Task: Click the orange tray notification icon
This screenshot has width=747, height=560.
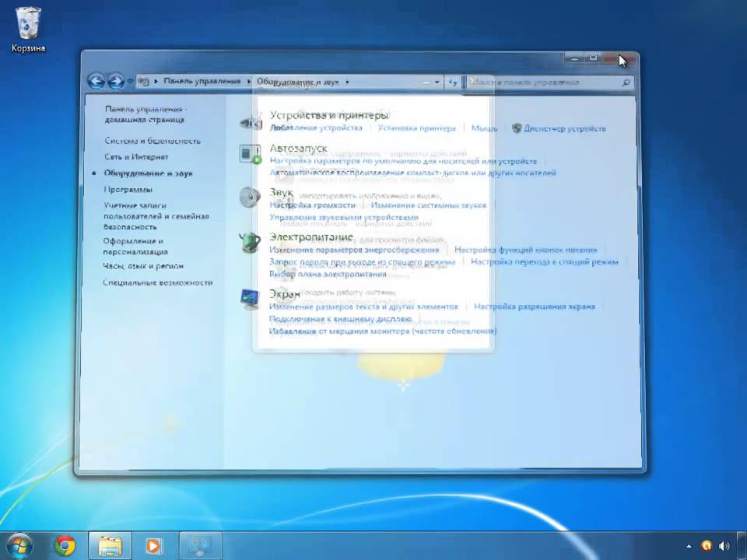Action: tap(707, 546)
